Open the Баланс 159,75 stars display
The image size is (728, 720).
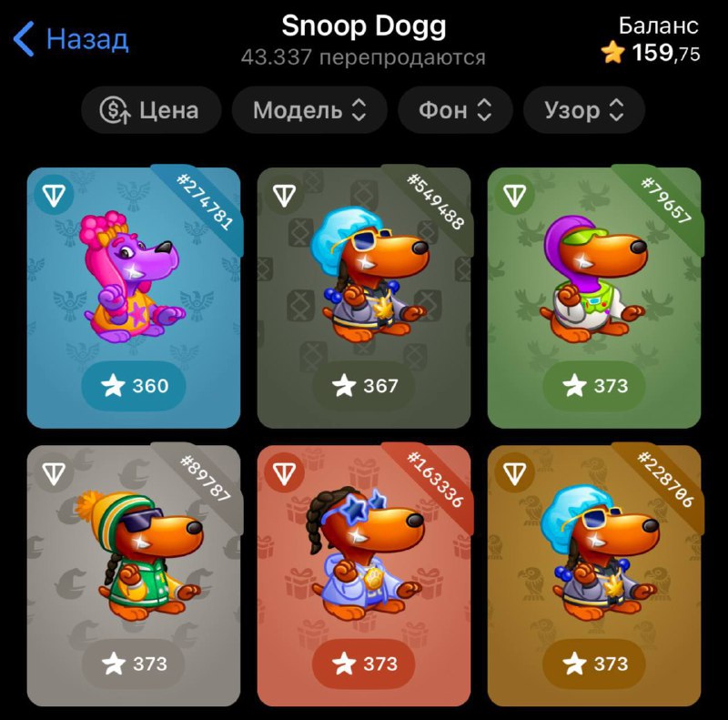coord(651,40)
